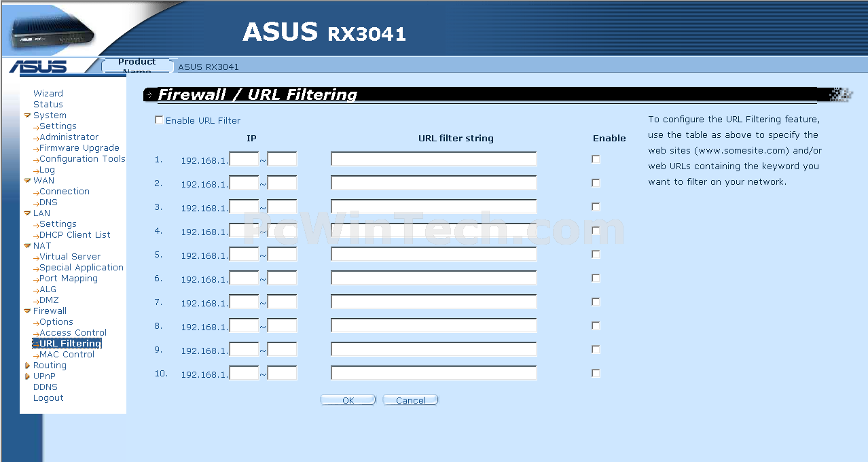Open DHCP Client List
868x462 pixels.
point(75,235)
